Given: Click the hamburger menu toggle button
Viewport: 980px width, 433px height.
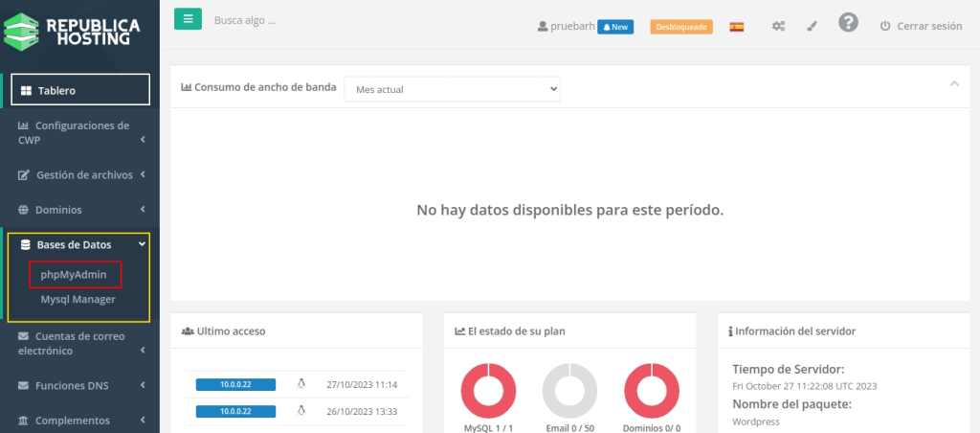Looking at the screenshot, I should point(188,18).
